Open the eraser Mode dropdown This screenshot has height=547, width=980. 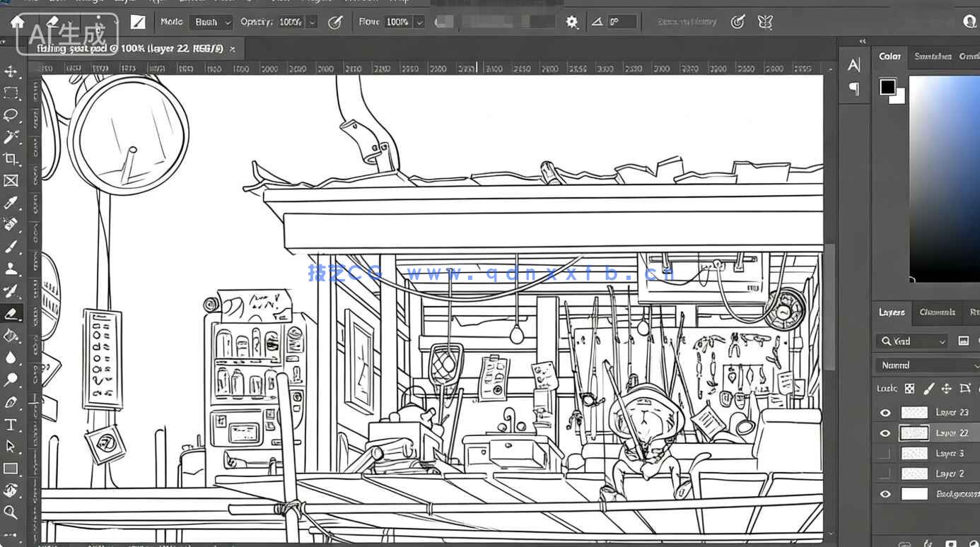[211, 22]
